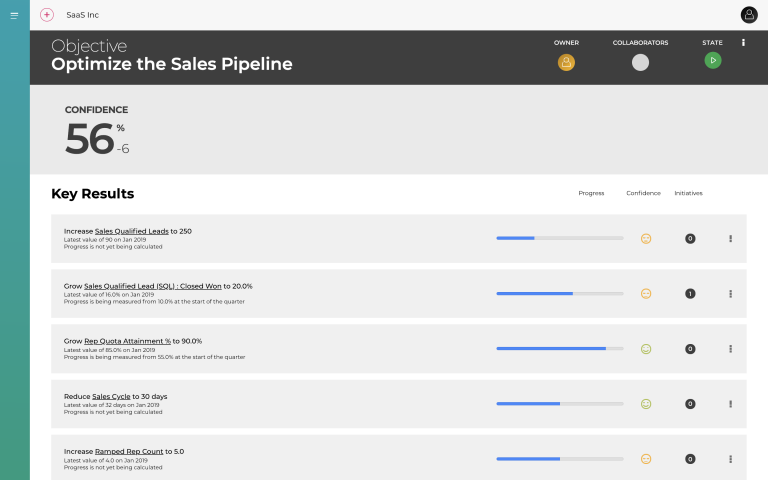The width and height of the screenshot is (768, 480).
Task: Click initiatives count badge for Ramped Rep Count
Action: 690,459
